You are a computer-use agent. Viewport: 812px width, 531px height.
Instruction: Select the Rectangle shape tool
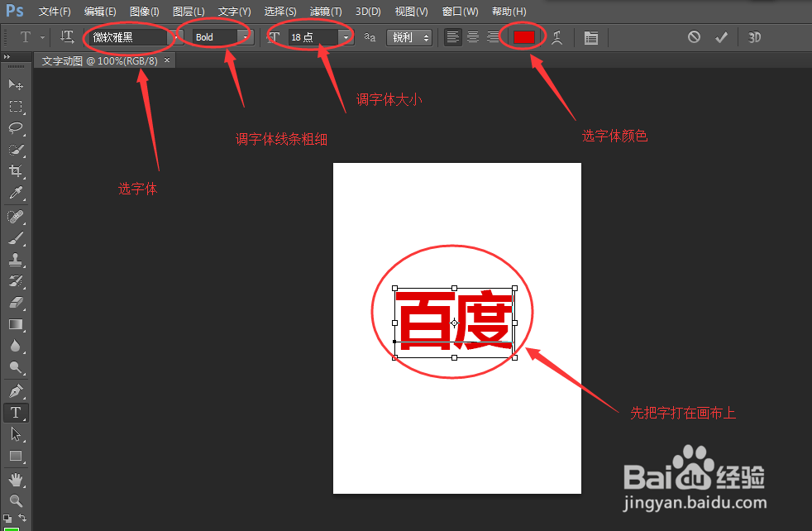(x=16, y=456)
